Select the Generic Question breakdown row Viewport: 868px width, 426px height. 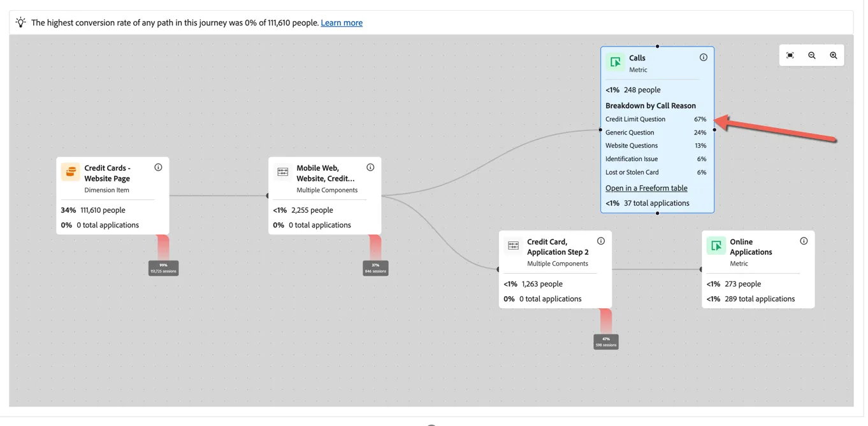(656, 132)
